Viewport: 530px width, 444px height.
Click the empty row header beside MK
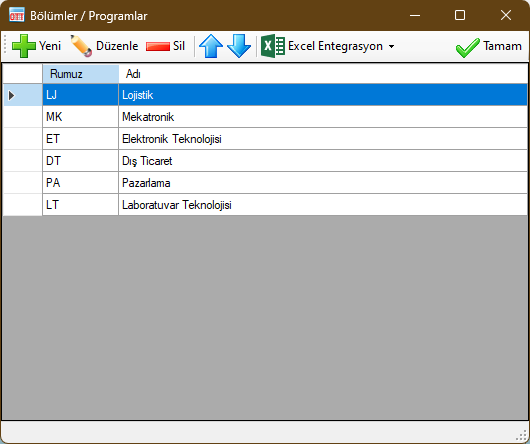pos(23,117)
